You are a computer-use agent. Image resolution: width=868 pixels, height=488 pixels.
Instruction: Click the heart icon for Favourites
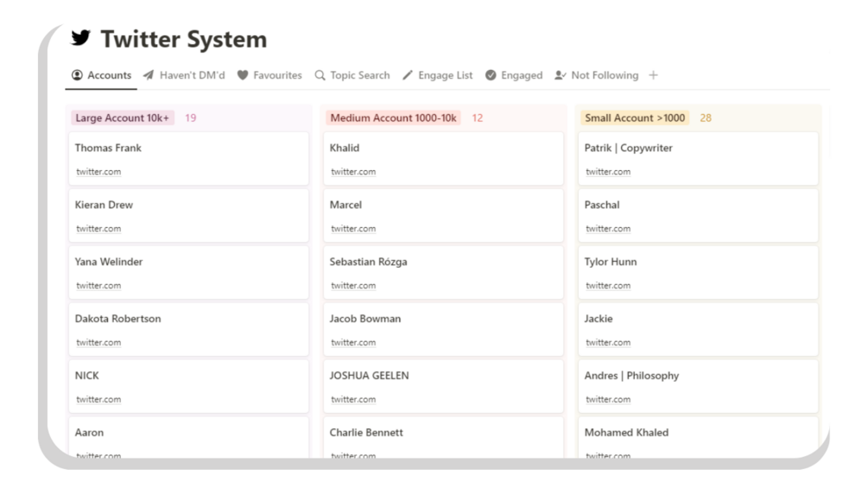tap(243, 74)
